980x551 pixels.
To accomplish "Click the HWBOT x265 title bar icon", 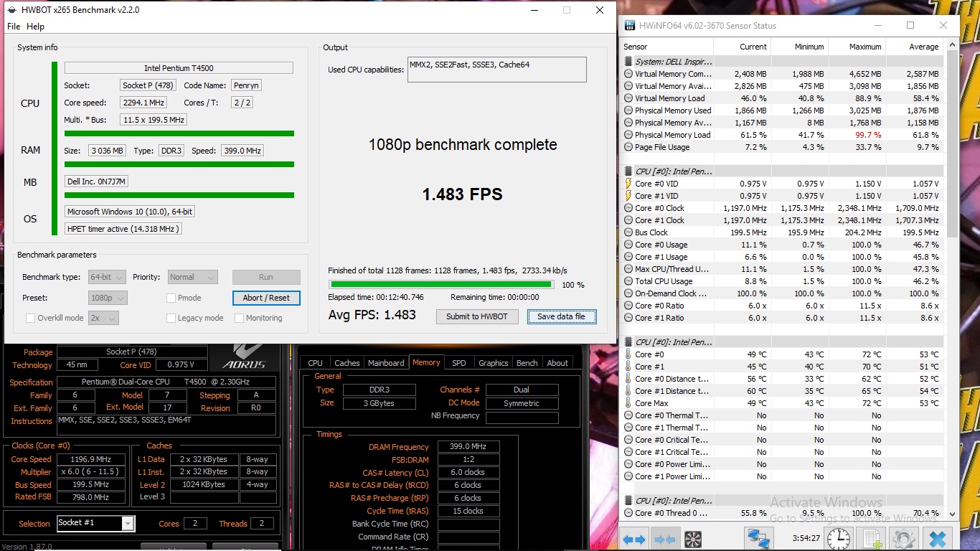I will 12,10.
